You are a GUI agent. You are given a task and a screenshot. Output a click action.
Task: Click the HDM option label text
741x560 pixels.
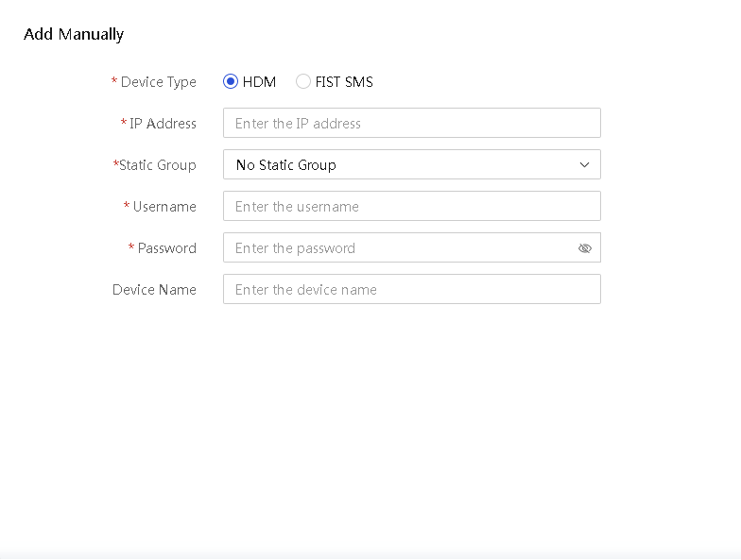coord(259,81)
